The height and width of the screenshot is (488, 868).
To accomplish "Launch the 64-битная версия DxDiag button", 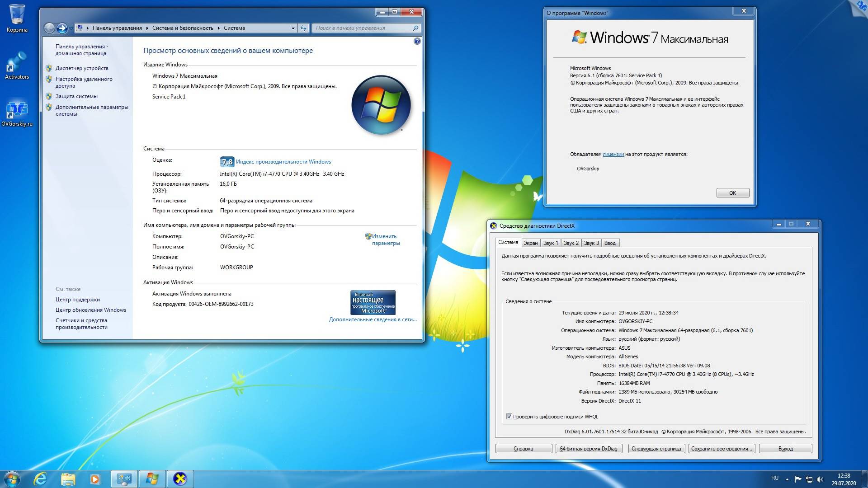I will (589, 449).
